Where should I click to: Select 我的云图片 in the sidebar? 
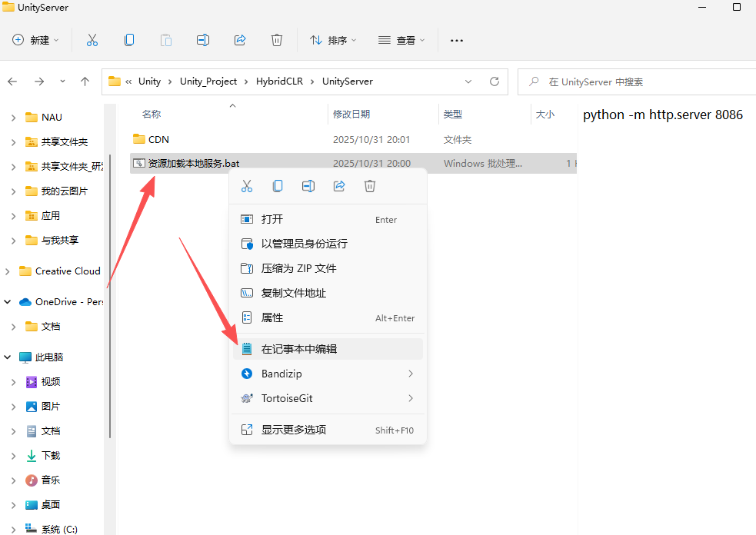(x=64, y=191)
